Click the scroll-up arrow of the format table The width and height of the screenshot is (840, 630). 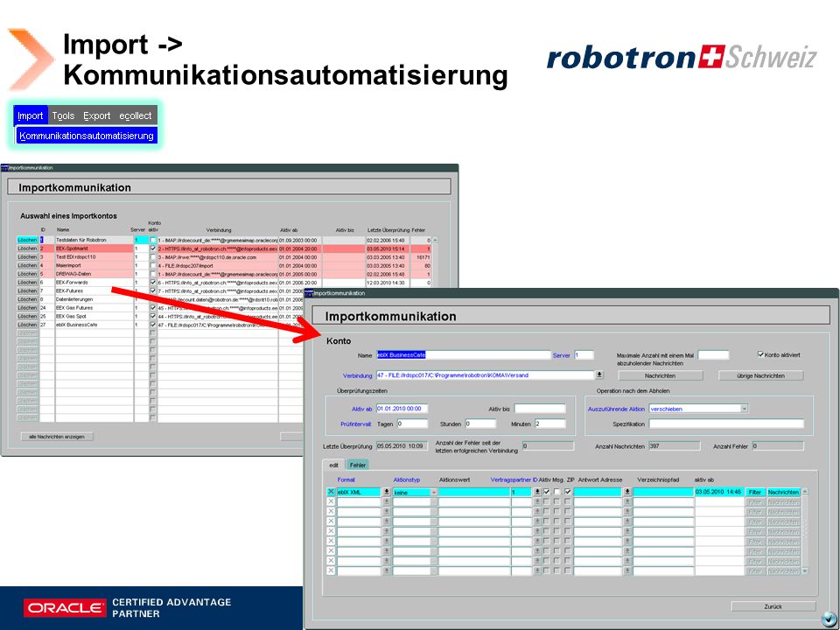(x=804, y=491)
